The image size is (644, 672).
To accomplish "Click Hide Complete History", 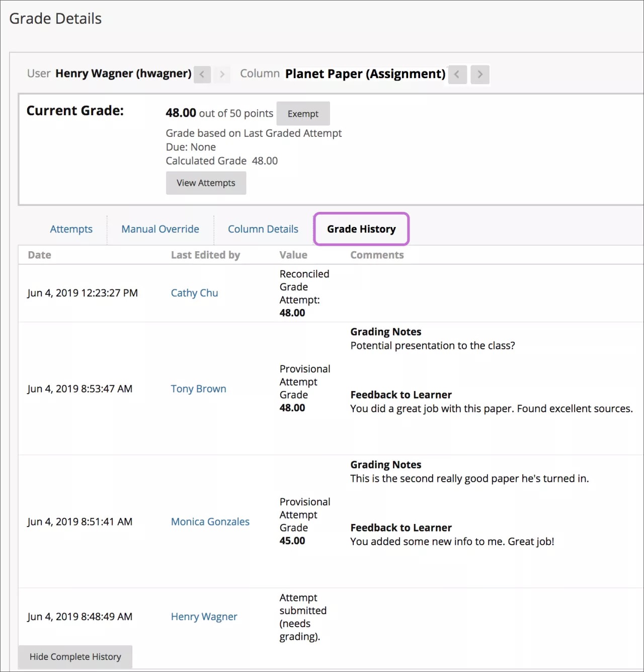I will [75, 656].
